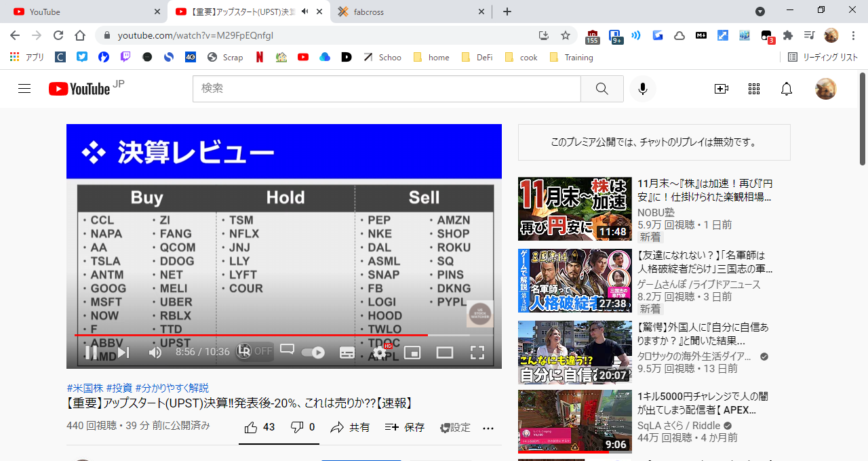The height and width of the screenshot is (461, 868).
Task: Open hashtag #米国株
Action: pyautogui.click(x=85, y=388)
